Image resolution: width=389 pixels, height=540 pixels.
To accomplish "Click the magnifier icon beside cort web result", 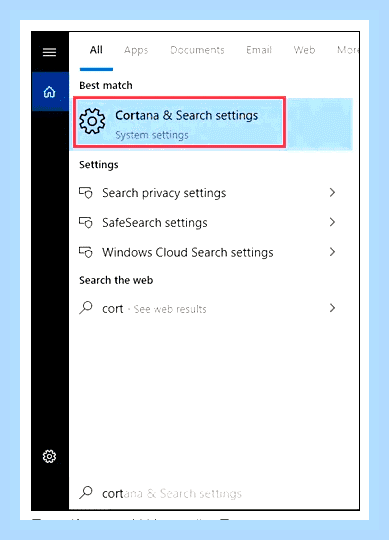I will point(86,308).
